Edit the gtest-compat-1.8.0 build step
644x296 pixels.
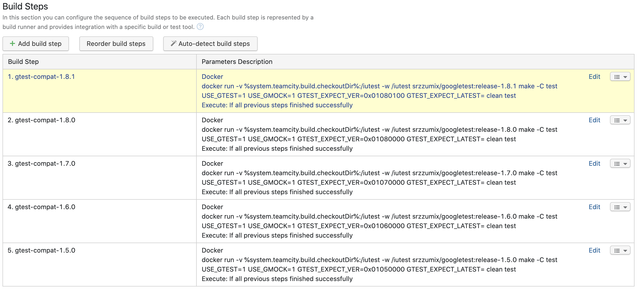(594, 120)
